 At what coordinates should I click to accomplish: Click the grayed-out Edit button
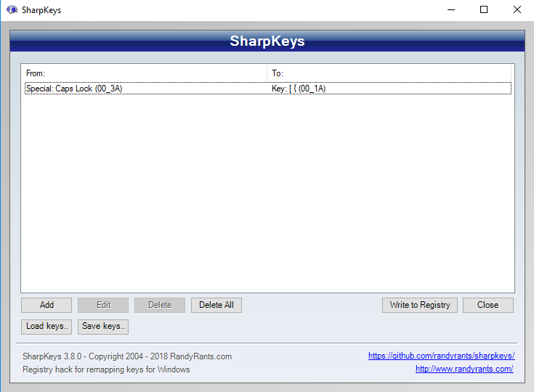[x=103, y=305]
